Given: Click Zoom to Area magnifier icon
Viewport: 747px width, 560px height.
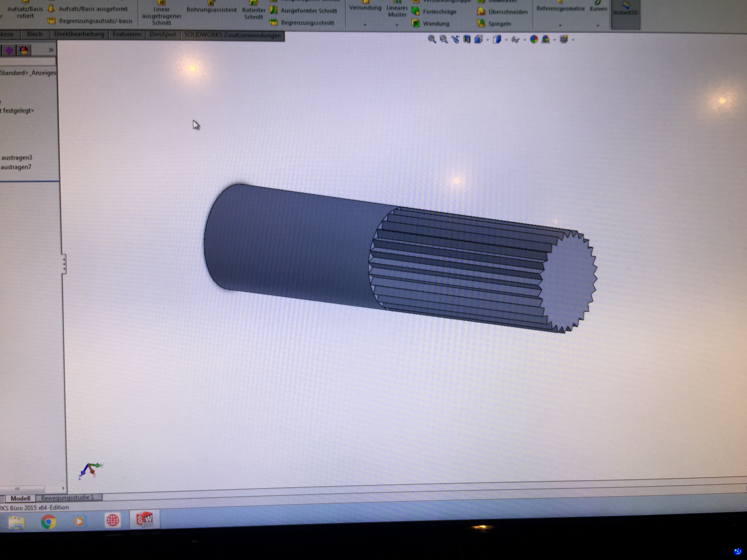Looking at the screenshot, I should click(x=443, y=39).
